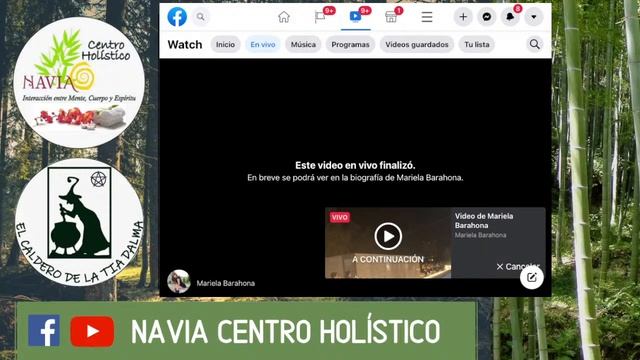Viewport: 640px width, 360px height.
Task: Click the Navia Centro Holístico logo
Action: click(79, 82)
